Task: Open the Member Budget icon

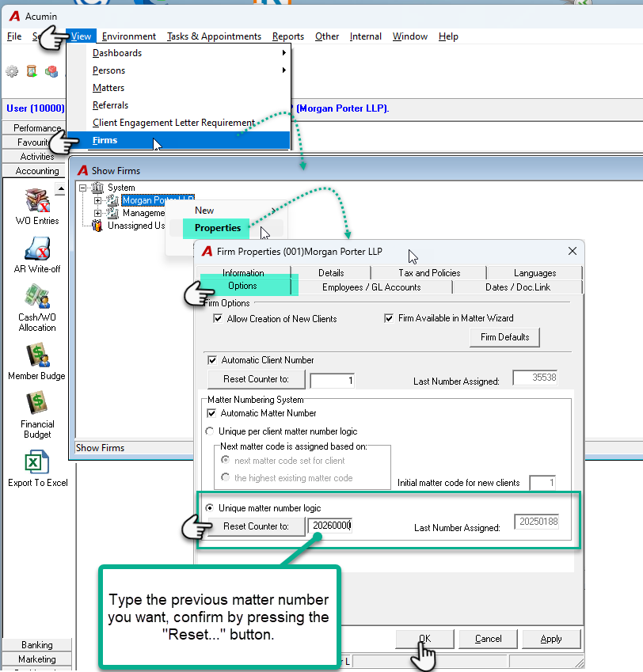Action: pyautogui.click(x=37, y=355)
